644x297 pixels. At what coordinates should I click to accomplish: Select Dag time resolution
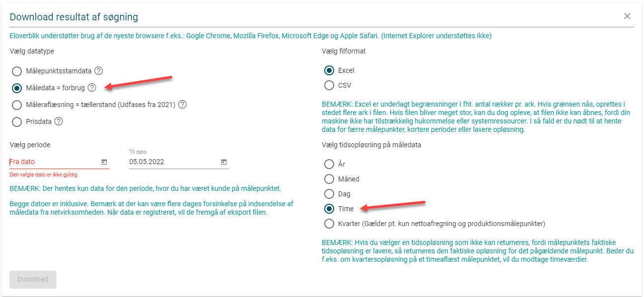pos(329,194)
